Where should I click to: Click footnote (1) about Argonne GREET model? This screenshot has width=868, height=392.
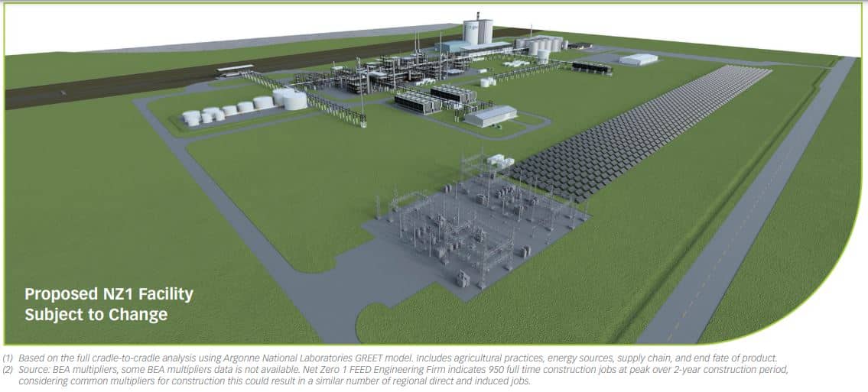[x=390, y=357]
